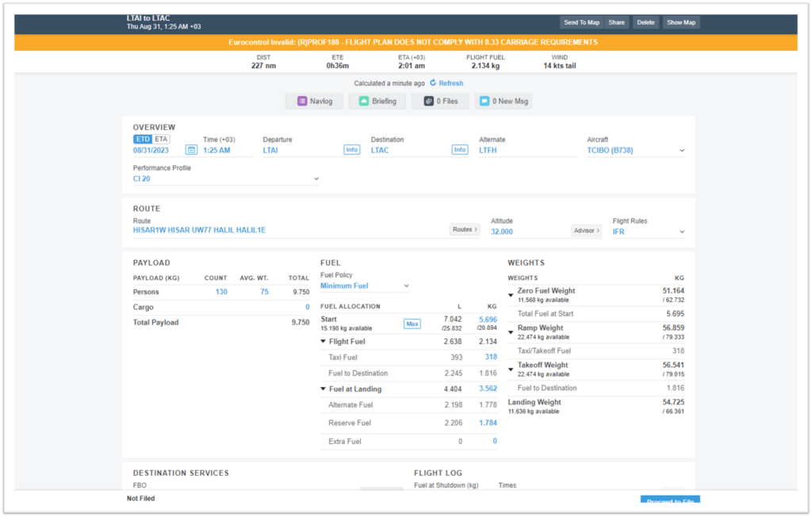Click the blue chat icon for messages
The height and width of the screenshot is (517, 812).
pos(485,101)
